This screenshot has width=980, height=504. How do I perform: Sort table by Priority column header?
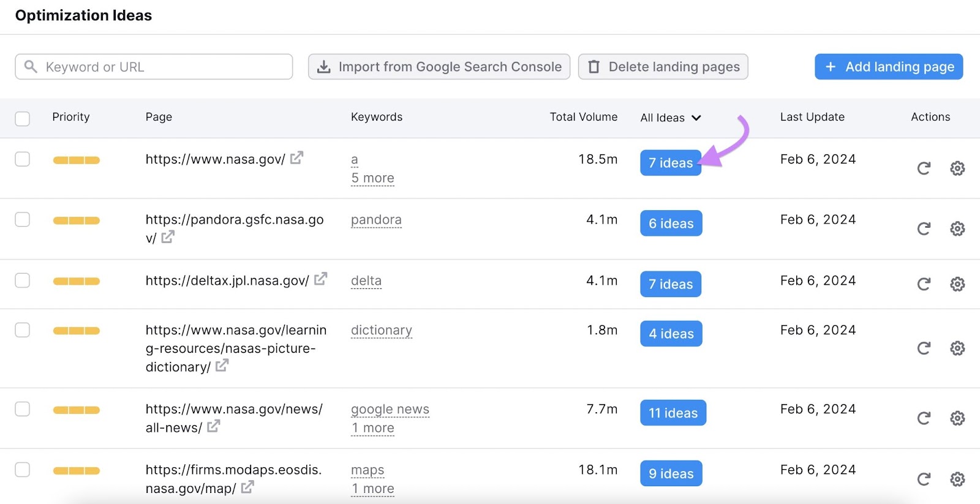pyautogui.click(x=70, y=117)
